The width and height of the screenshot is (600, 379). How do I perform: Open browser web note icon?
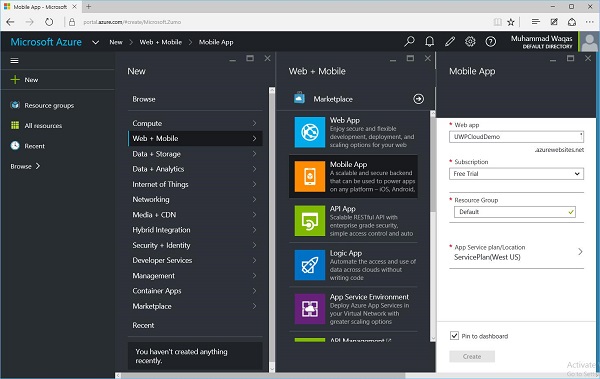554,22
